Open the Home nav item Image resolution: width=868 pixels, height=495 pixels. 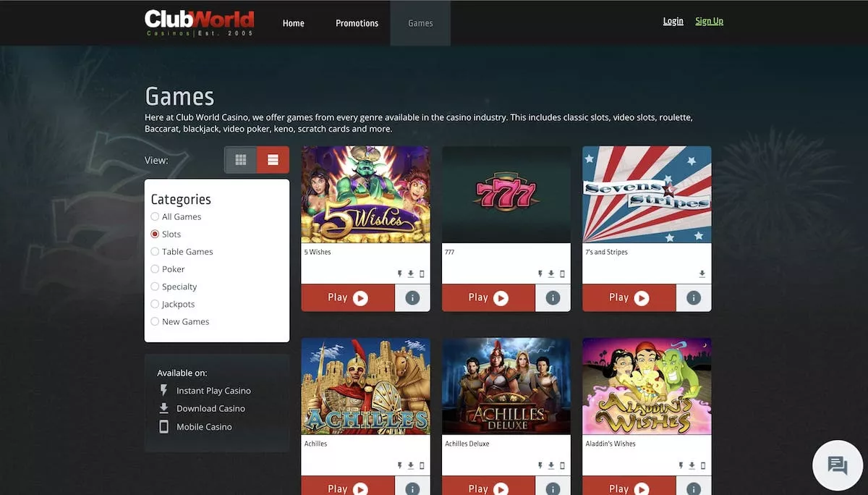[x=293, y=23]
